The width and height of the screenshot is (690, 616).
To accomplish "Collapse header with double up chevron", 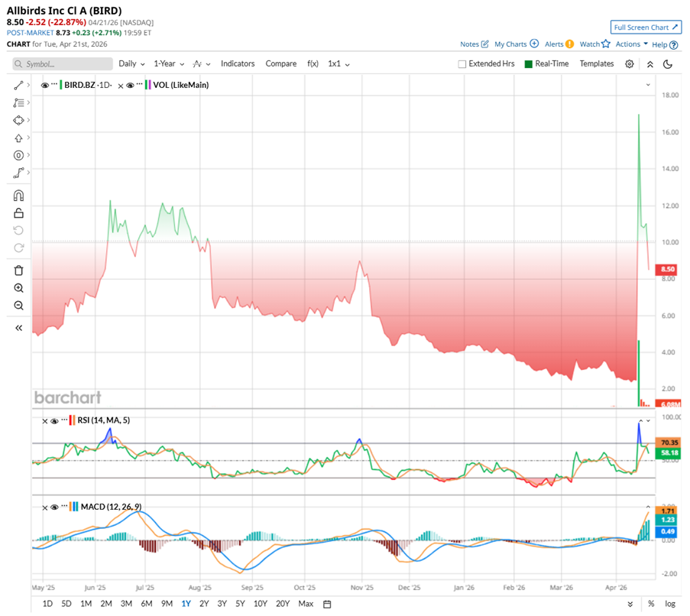I will [650, 64].
